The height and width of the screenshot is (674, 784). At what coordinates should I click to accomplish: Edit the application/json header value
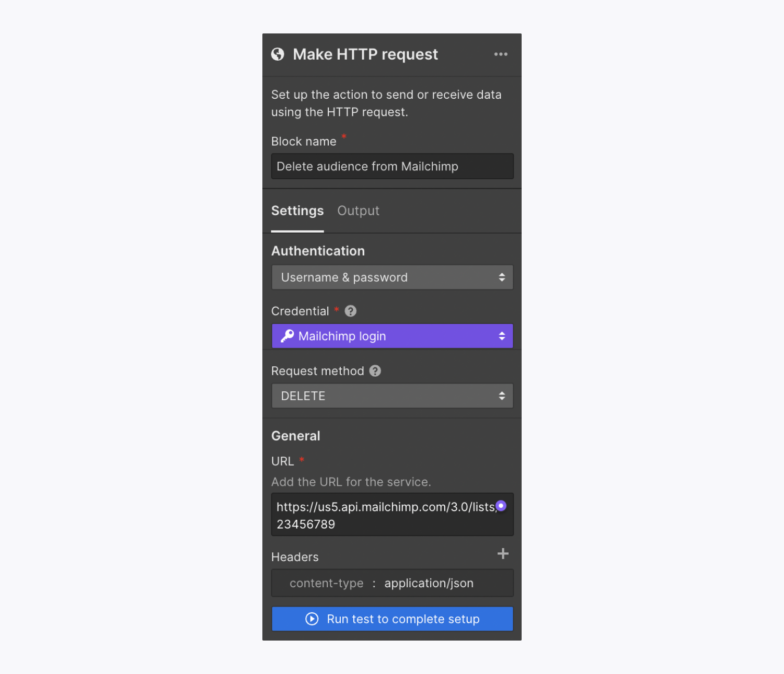point(429,583)
